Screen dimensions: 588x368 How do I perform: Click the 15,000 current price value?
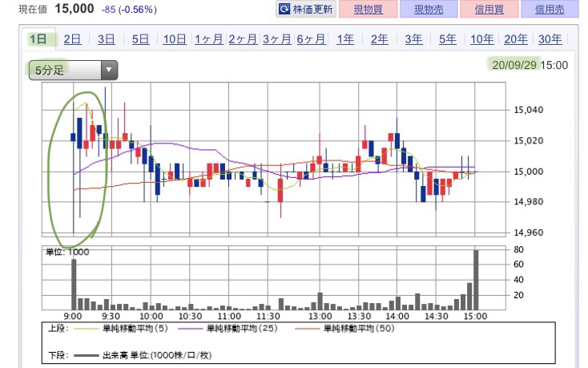click(75, 9)
